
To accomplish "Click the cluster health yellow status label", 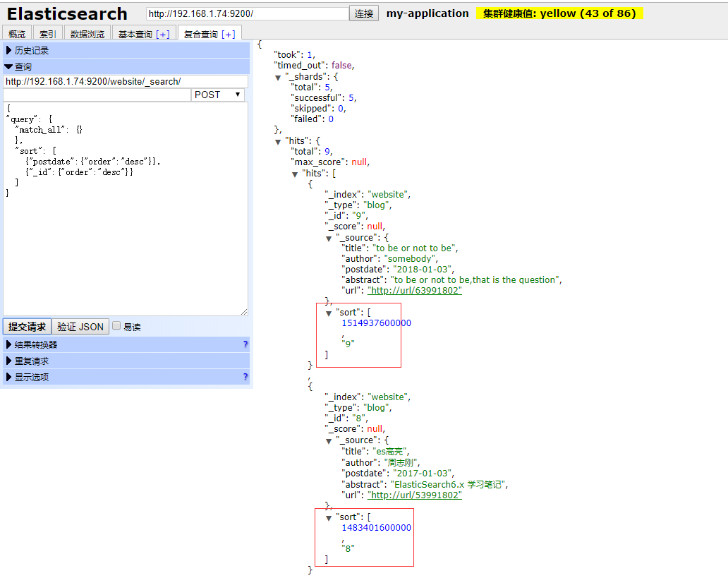I will point(559,13).
